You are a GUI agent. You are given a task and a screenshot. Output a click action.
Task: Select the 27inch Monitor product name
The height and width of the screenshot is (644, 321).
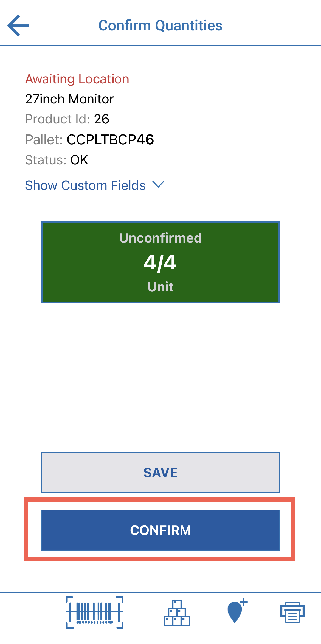pos(69,99)
